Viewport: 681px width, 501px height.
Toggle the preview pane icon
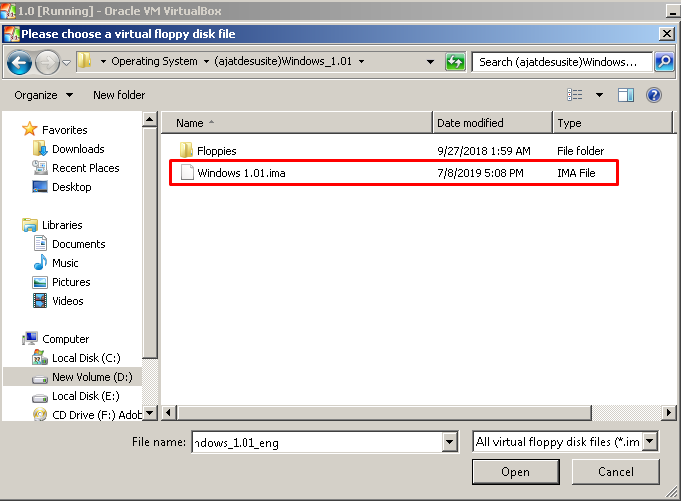click(626, 95)
